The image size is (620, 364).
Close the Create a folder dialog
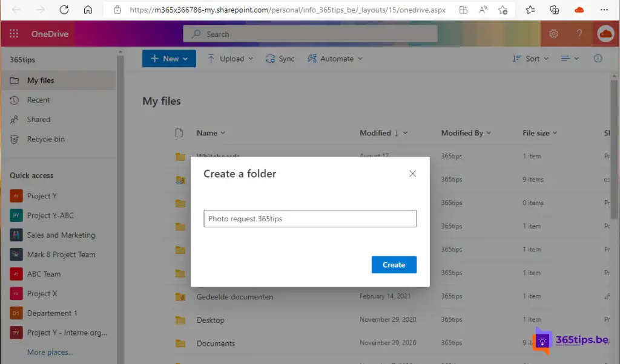pos(412,174)
